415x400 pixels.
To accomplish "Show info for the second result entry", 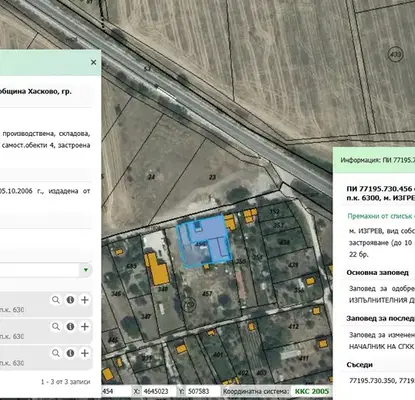I will (x=70, y=327).
